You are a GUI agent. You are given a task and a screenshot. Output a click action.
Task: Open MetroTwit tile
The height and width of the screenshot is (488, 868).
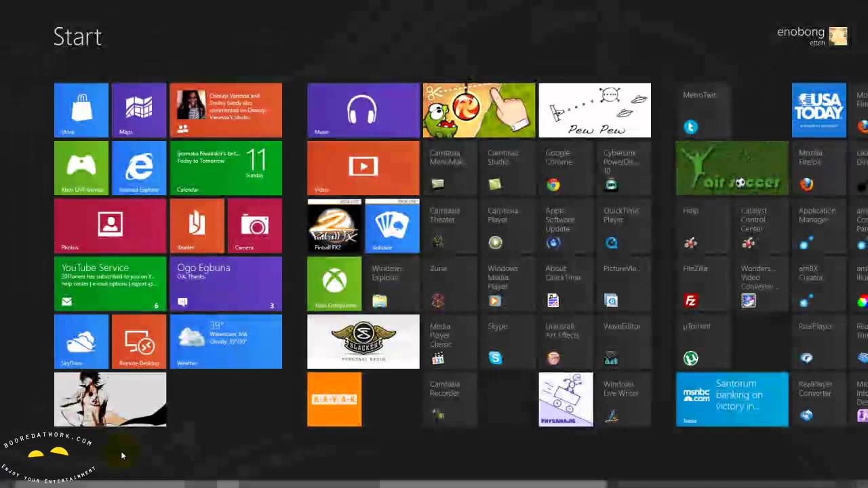click(x=703, y=110)
